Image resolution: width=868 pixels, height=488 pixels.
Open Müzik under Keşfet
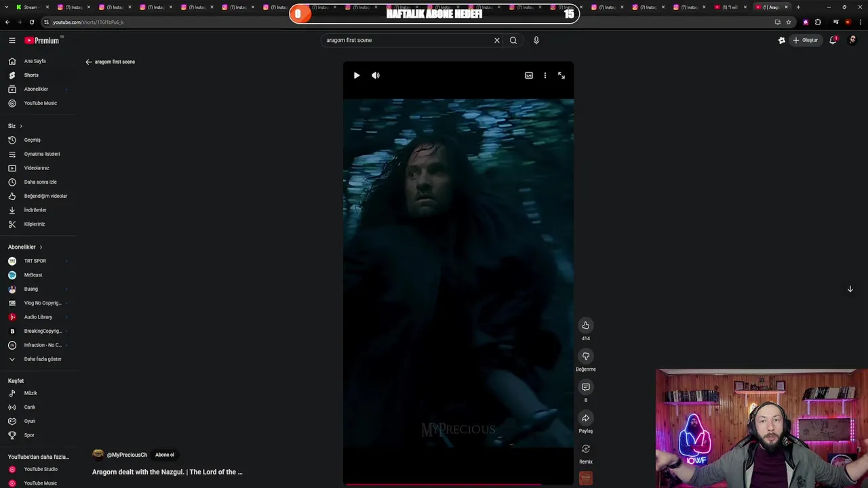[37, 393]
